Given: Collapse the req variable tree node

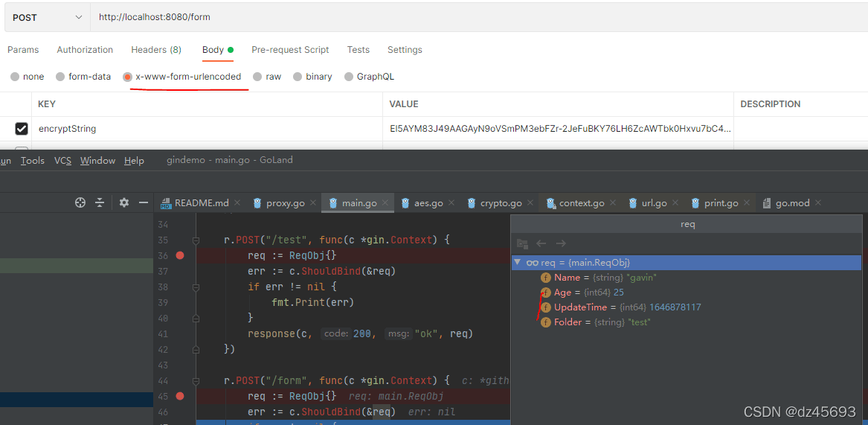Looking at the screenshot, I should (x=518, y=262).
